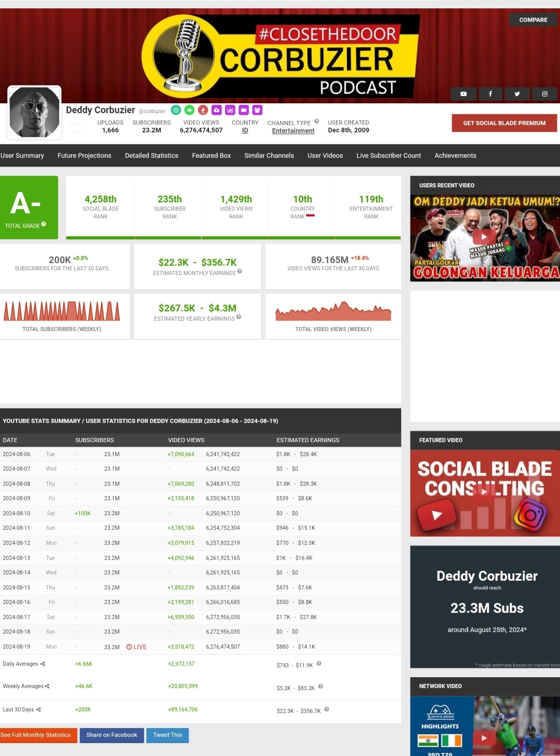
Task: Switch to Detailed Statistics tab
Action: click(151, 156)
